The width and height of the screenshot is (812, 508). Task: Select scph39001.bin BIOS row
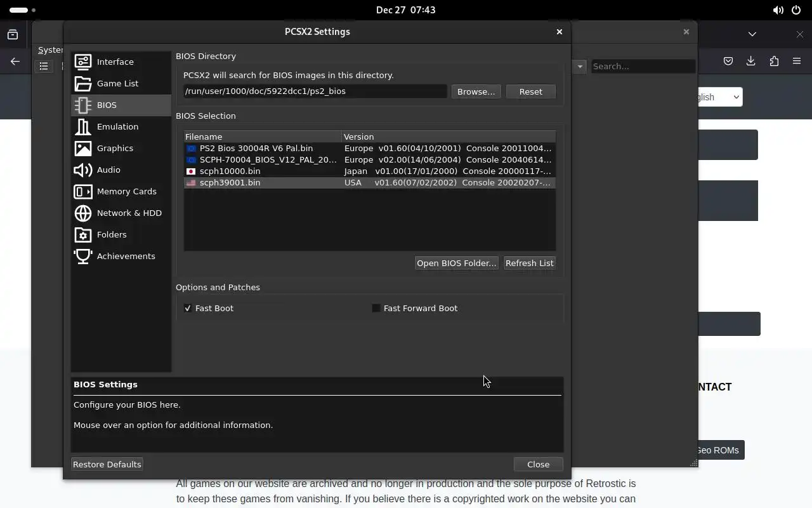point(370,182)
